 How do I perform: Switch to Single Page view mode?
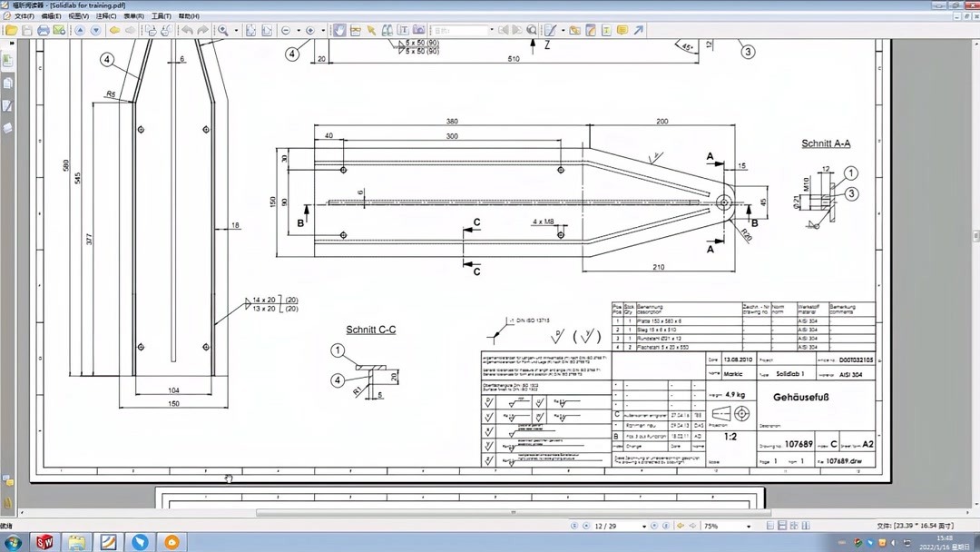pyautogui.click(x=769, y=525)
